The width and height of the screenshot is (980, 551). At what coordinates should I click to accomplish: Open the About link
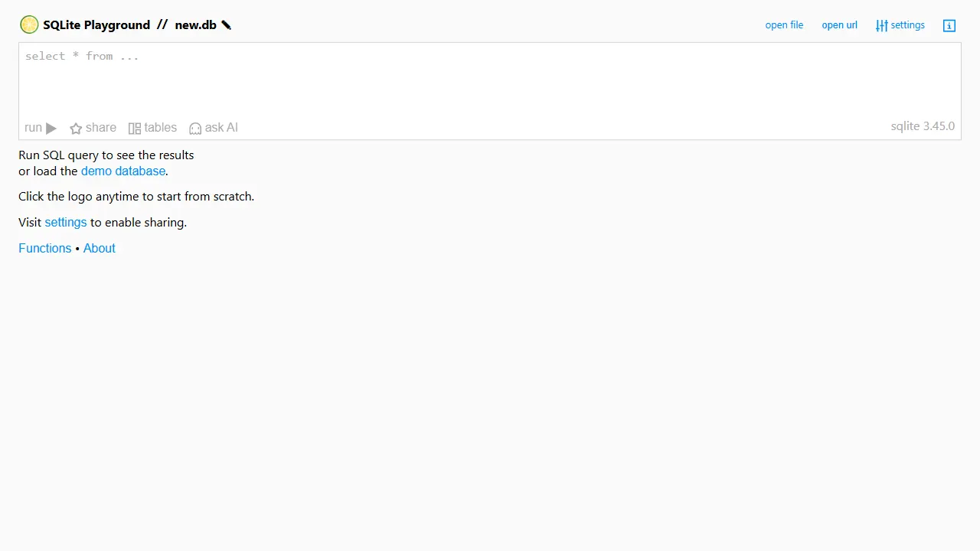click(100, 248)
